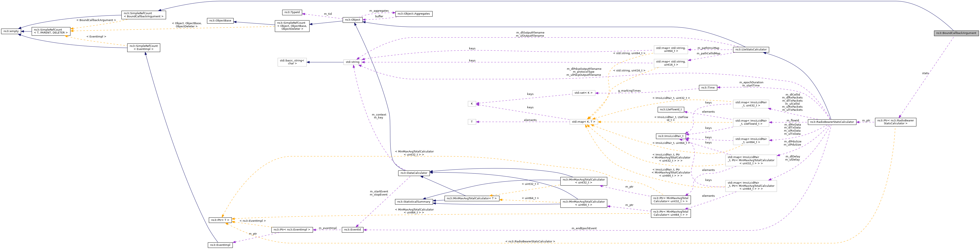Select map of ImsiLcidPair_t to Ptr MinMaxAvgTotalCalculator uint32_t
Viewport: 980px width, 249px height.
751,160
